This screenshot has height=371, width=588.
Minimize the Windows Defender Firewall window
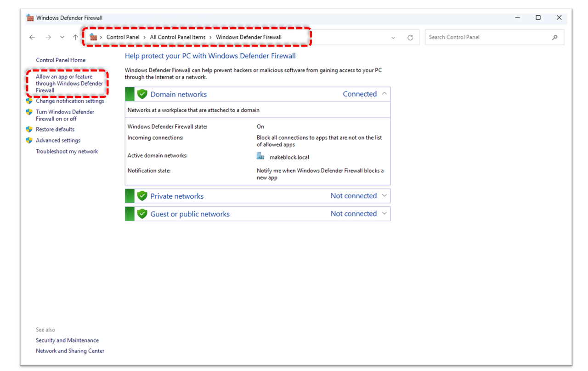[518, 18]
